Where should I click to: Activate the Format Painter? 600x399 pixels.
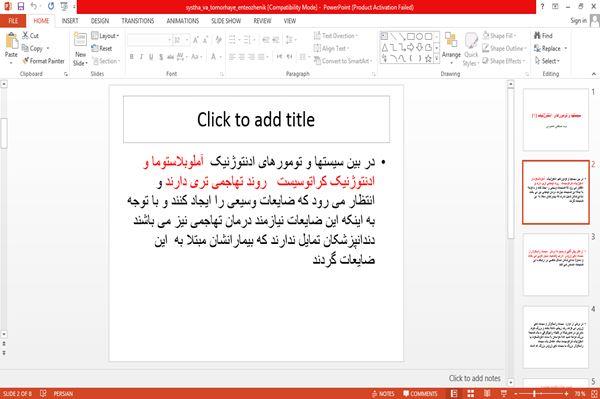[43, 61]
